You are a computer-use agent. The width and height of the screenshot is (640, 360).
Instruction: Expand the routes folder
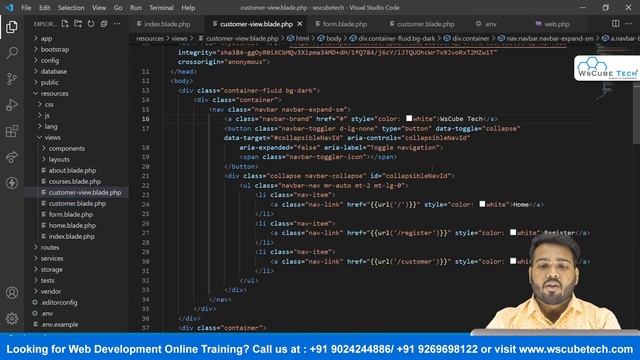[50, 247]
